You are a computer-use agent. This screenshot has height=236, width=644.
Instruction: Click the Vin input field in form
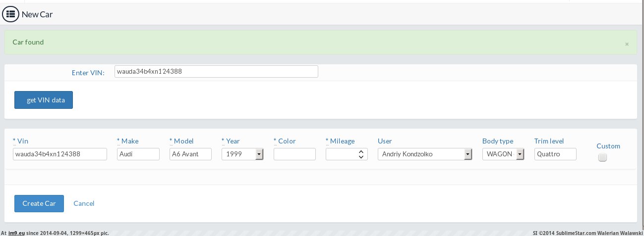tap(59, 154)
